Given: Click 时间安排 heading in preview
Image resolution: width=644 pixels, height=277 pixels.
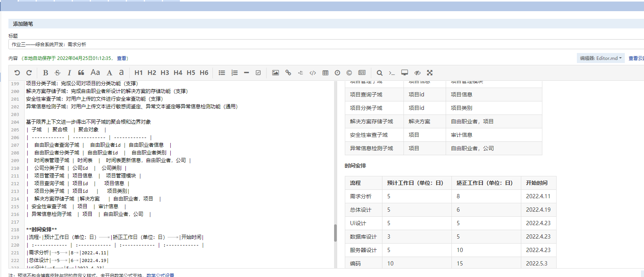Looking at the screenshot, I should pyautogui.click(x=355, y=166).
